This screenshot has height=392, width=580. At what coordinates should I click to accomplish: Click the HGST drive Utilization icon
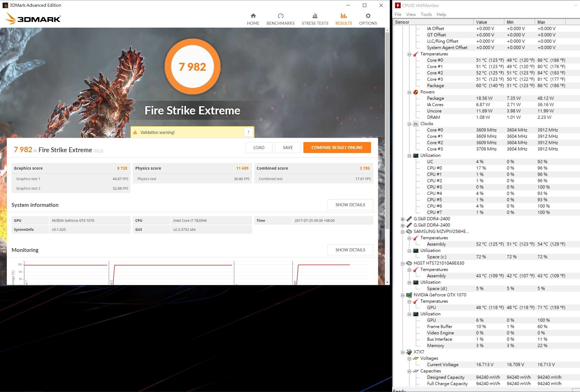point(416,282)
